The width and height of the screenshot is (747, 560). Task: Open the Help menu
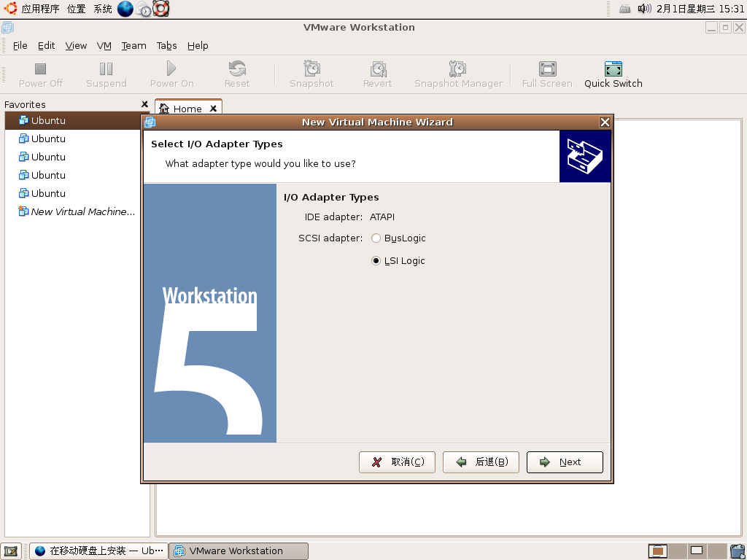[198, 46]
